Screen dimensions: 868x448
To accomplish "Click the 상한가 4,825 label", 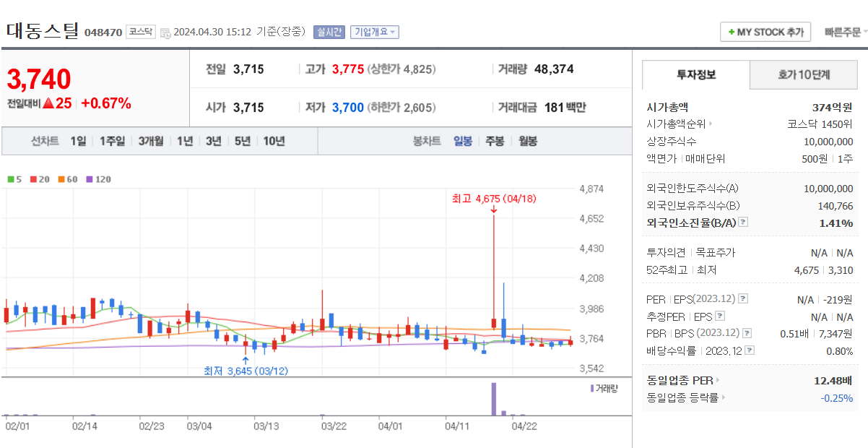I will [x=402, y=69].
